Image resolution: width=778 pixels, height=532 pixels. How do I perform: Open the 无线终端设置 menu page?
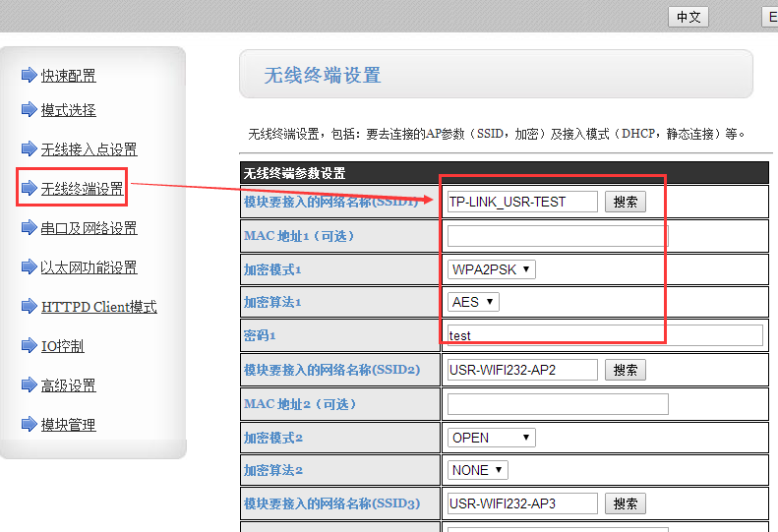[83, 189]
